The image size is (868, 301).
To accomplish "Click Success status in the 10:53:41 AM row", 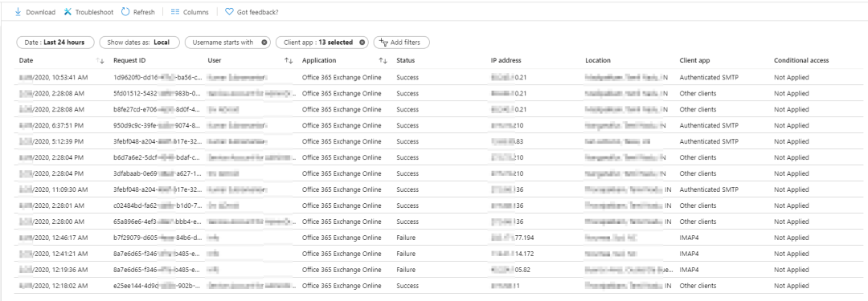I will 407,78.
